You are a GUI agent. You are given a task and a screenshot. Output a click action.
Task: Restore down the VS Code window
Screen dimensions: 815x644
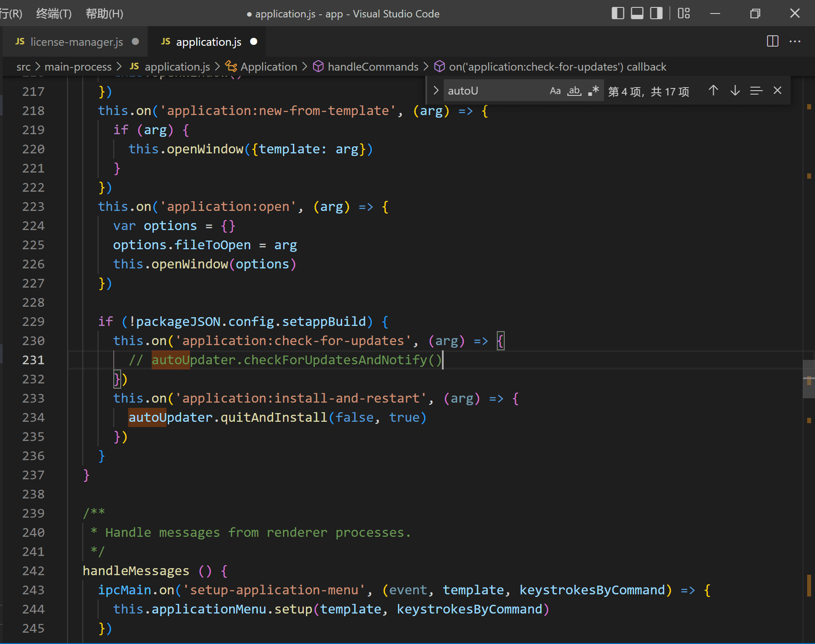(x=755, y=14)
